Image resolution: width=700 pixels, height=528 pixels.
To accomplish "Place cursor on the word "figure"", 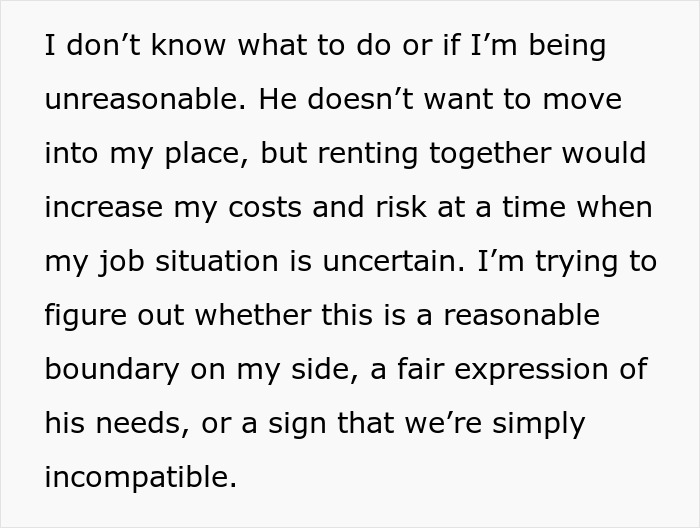I will 82,316.
